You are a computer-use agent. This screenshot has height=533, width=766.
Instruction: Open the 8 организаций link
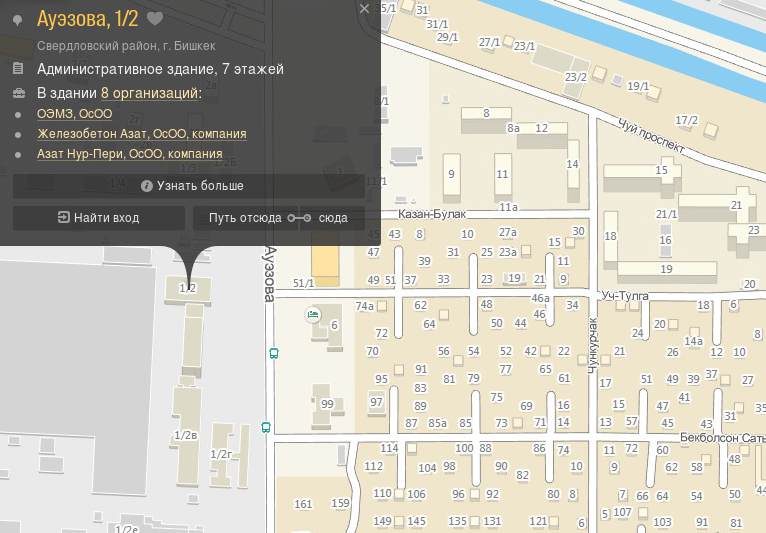click(151, 93)
